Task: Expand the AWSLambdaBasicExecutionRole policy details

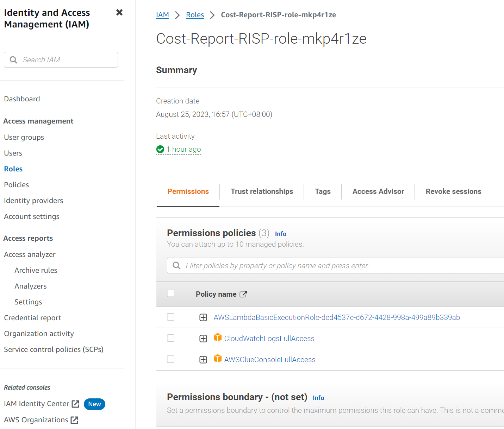Action: tap(203, 317)
